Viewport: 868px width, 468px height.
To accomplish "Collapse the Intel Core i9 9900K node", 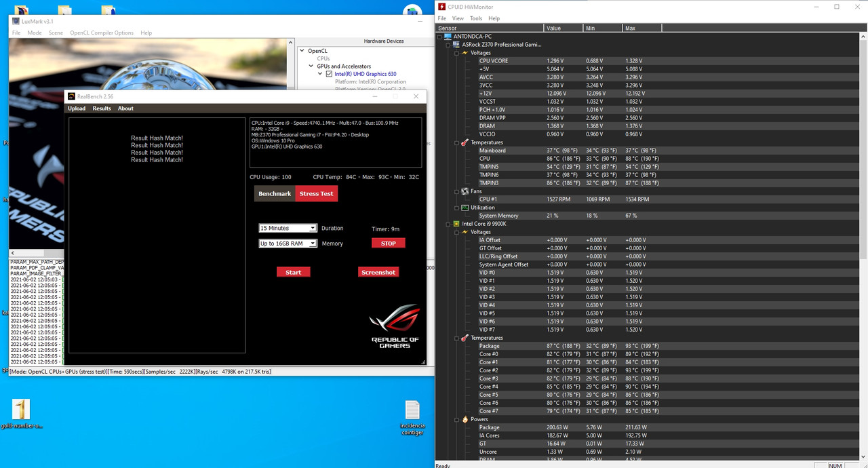I will (x=449, y=224).
